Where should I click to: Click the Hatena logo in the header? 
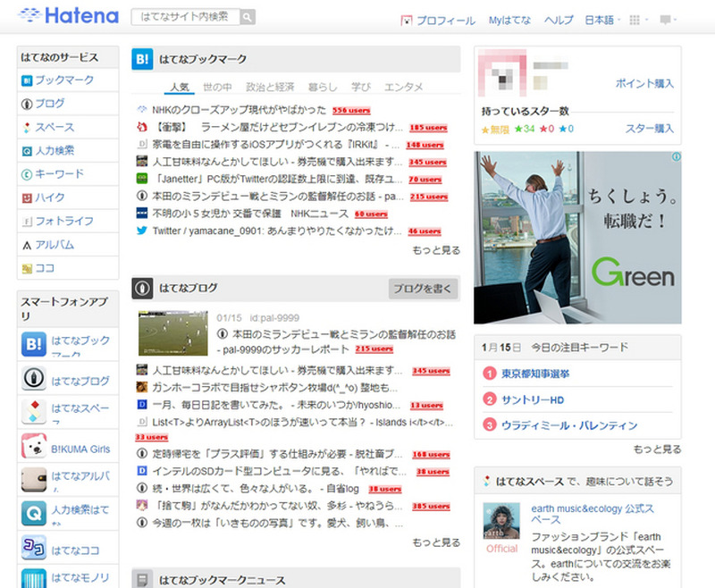67,16
